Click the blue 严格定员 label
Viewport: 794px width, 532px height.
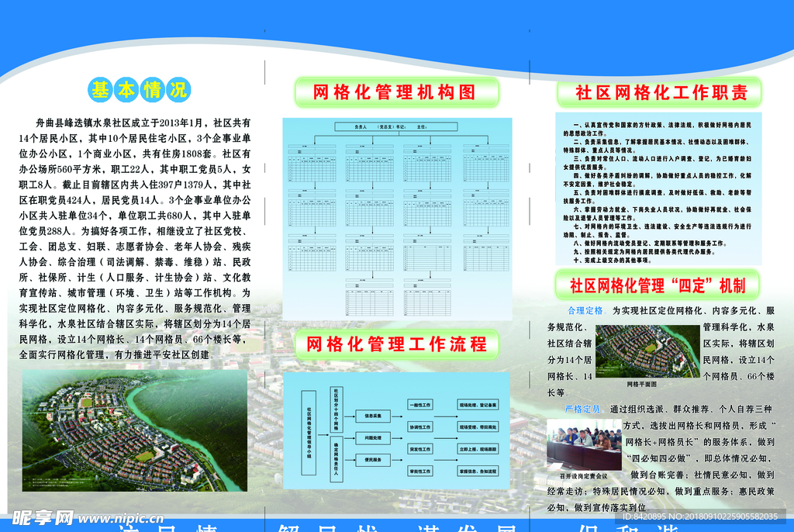(582, 409)
